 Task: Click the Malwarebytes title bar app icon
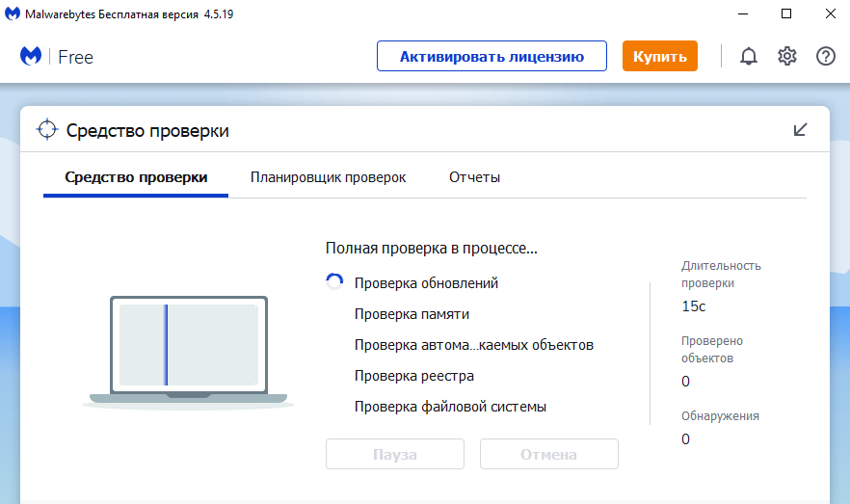[13, 13]
